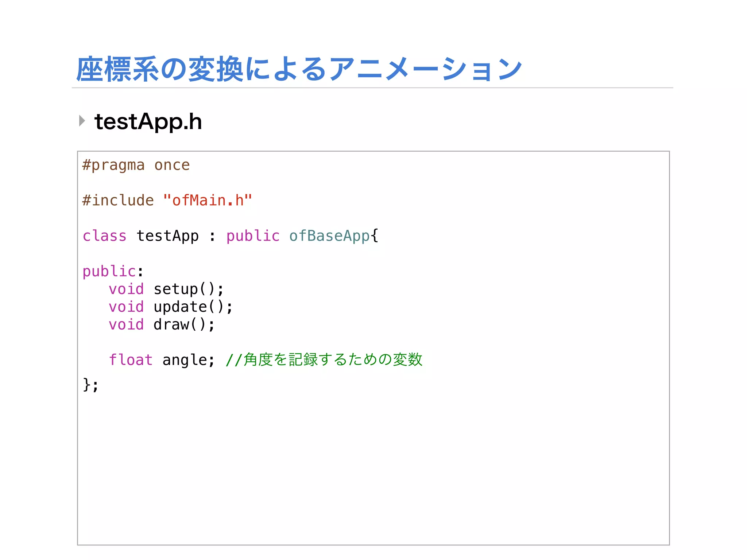This screenshot has height=560, width=747.
Task: Click the green comment //角度を記録するための変数
Action: tap(324, 359)
